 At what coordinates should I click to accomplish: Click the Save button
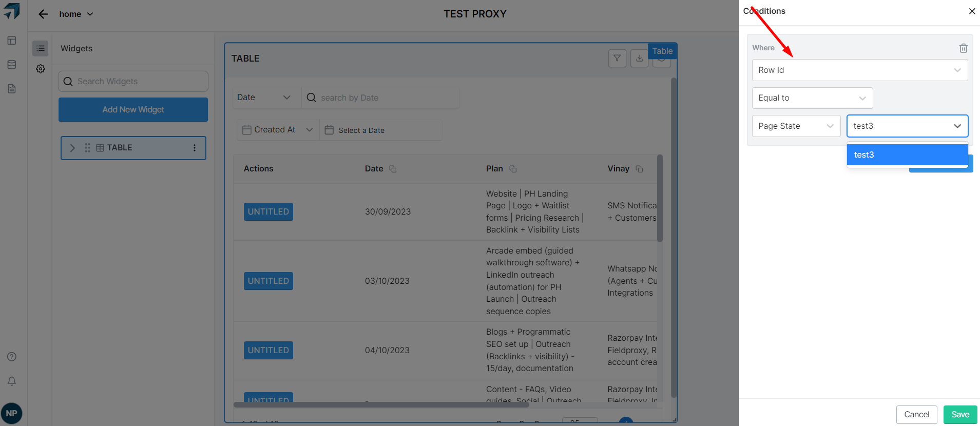coord(960,415)
